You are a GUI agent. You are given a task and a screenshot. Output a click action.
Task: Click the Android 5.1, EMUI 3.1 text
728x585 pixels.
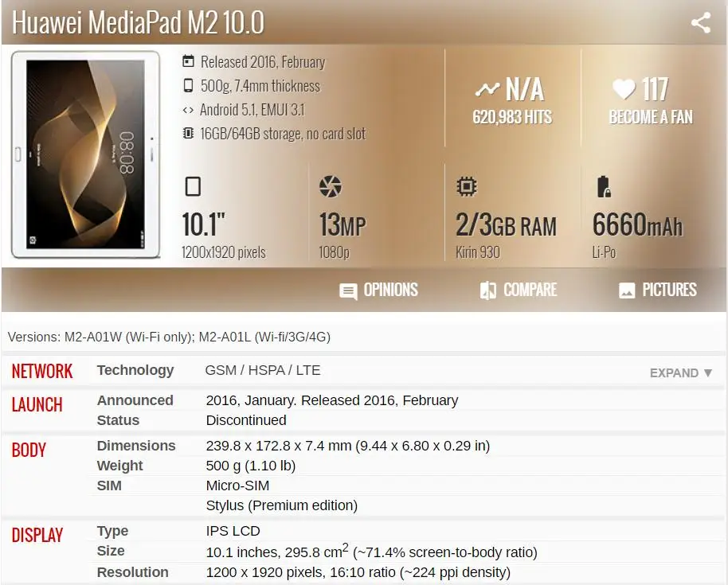tap(252, 110)
